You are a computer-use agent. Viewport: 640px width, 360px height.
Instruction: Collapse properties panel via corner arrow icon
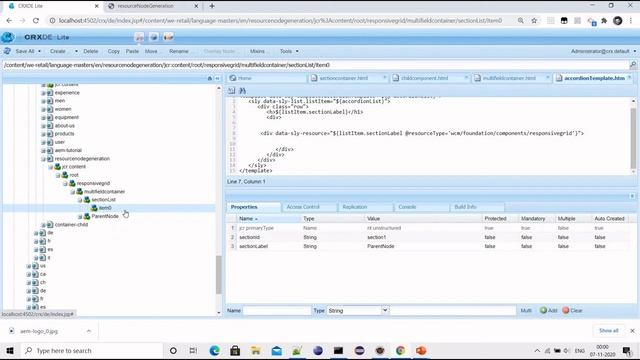pos(632,196)
